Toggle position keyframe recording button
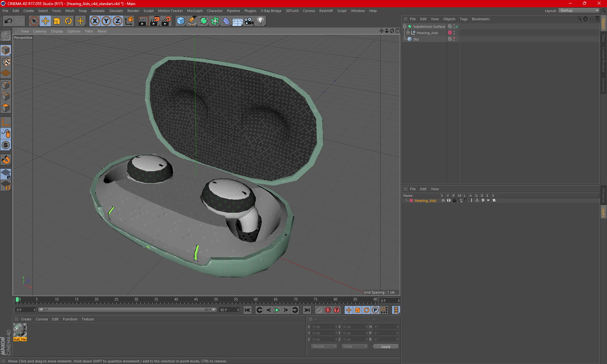607x364 pixels. tap(348, 310)
